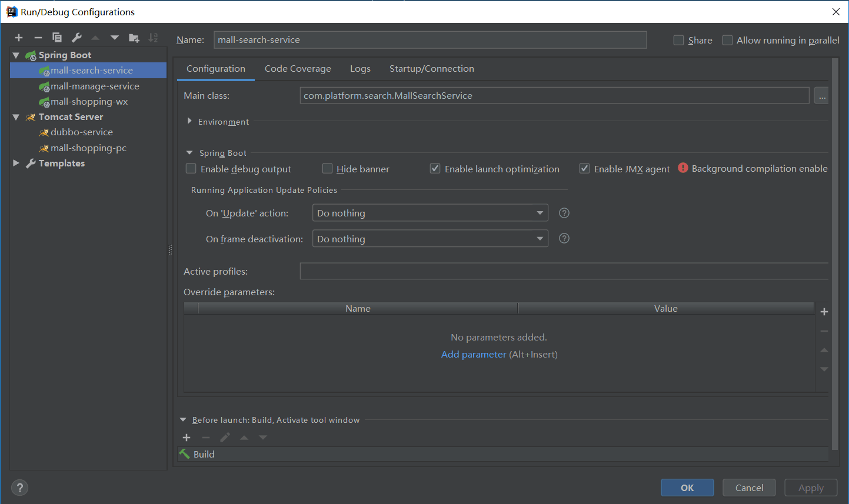The image size is (849, 504).
Task: Follow the Add parameter link
Action: pos(474,354)
